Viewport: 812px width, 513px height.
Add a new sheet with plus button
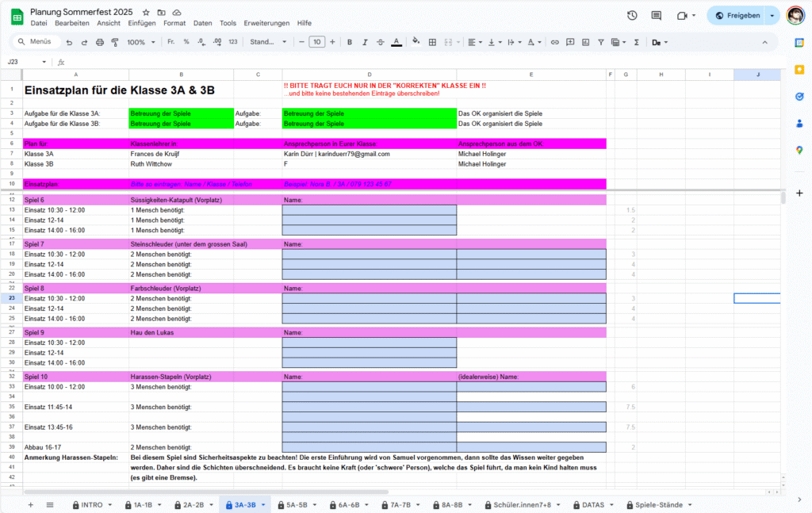coord(31,504)
